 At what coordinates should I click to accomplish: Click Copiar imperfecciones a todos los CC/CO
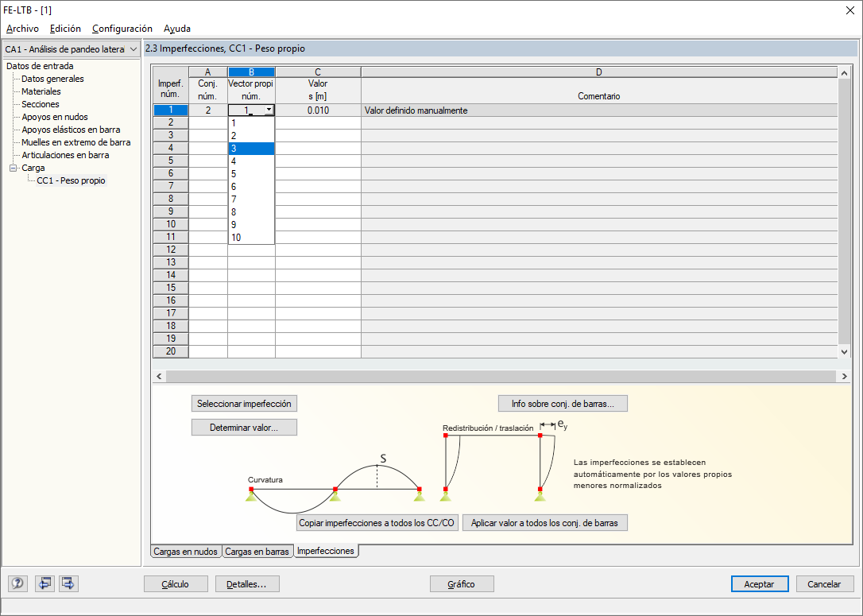tap(377, 522)
